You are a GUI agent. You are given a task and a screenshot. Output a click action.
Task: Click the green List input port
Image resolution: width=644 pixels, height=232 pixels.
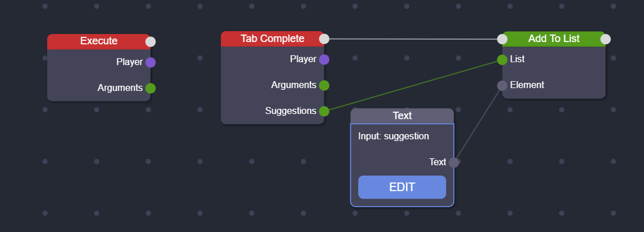(x=502, y=59)
